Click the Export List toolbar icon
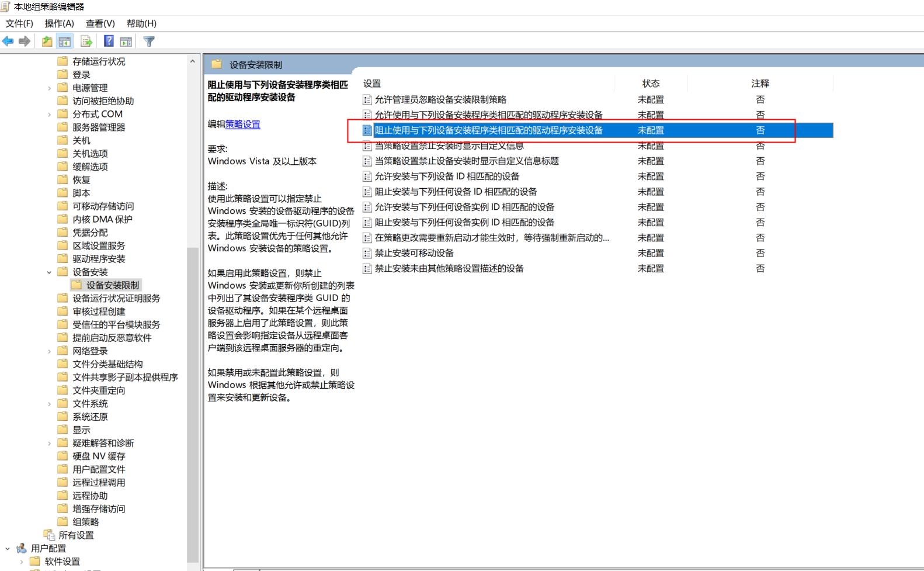 86,41
